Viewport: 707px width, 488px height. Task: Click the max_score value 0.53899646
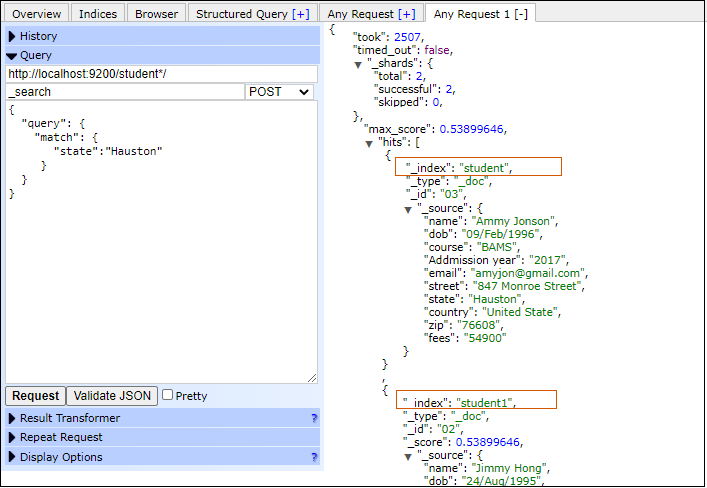[x=471, y=129]
